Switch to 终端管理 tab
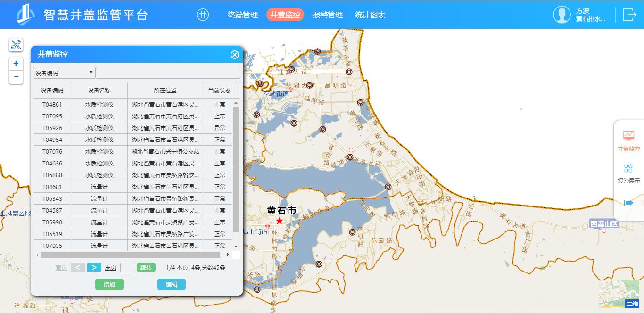The height and width of the screenshot is (313, 644). 243,15
